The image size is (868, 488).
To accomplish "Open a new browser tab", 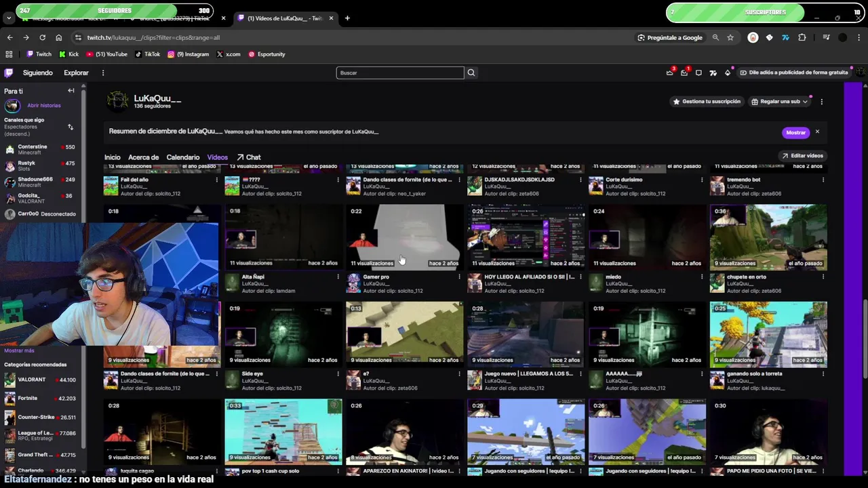I will coord(347,18).
